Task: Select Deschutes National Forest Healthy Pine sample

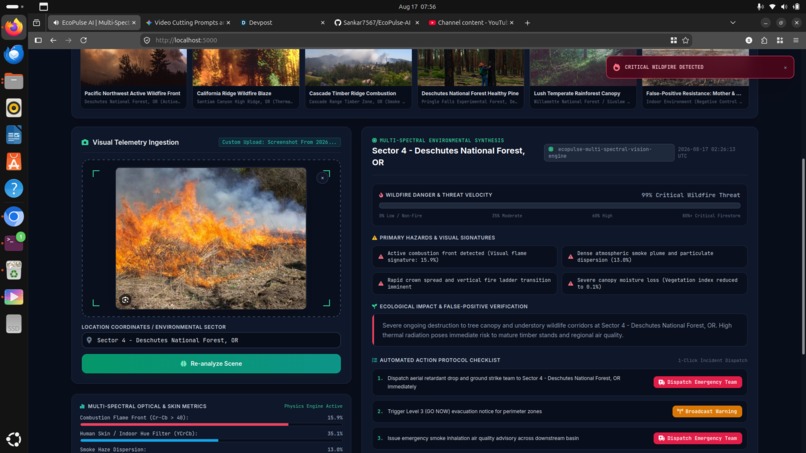Action: coord(471,77)
